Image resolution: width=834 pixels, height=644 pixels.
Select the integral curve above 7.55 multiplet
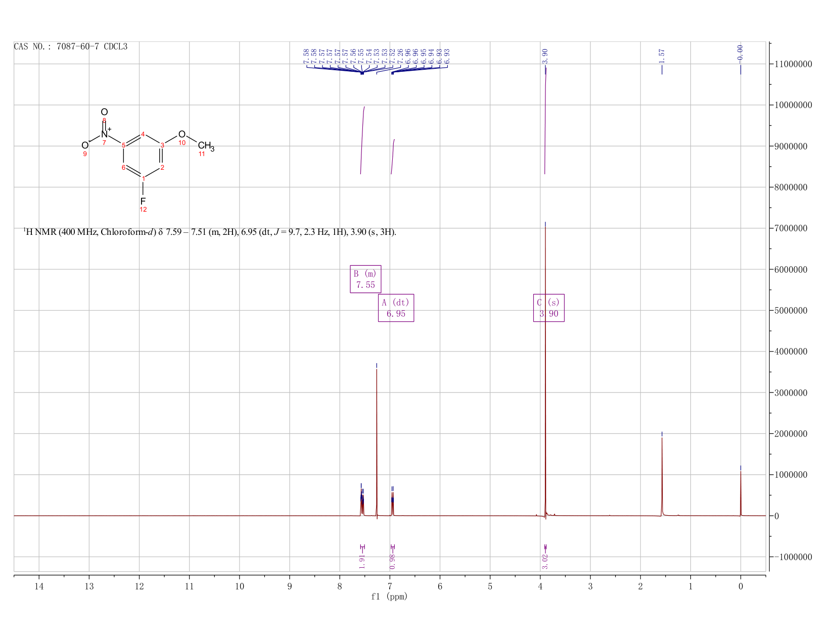362,140
